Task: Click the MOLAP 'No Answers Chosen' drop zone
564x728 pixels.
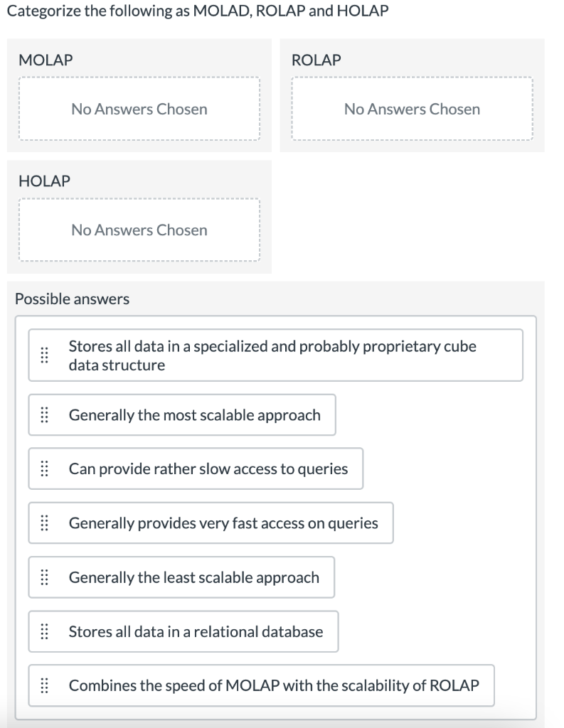Action: (x=139, y=109)
